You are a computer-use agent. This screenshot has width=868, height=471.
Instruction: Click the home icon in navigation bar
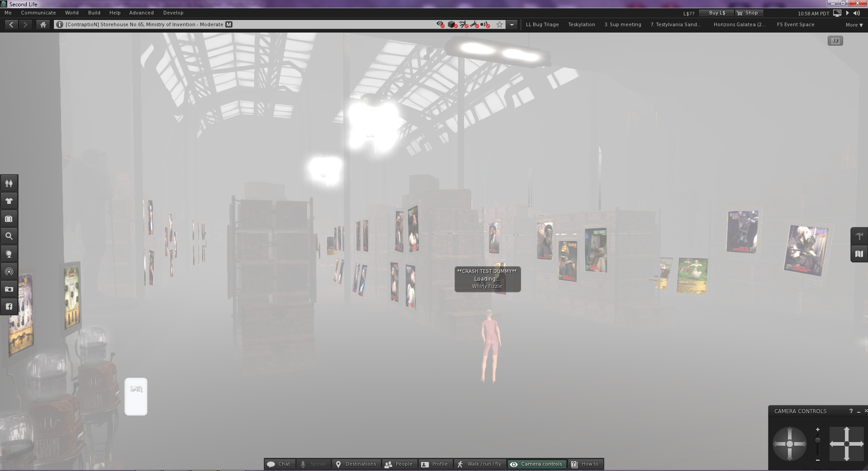pyautogui.click(x=43, y=24)
